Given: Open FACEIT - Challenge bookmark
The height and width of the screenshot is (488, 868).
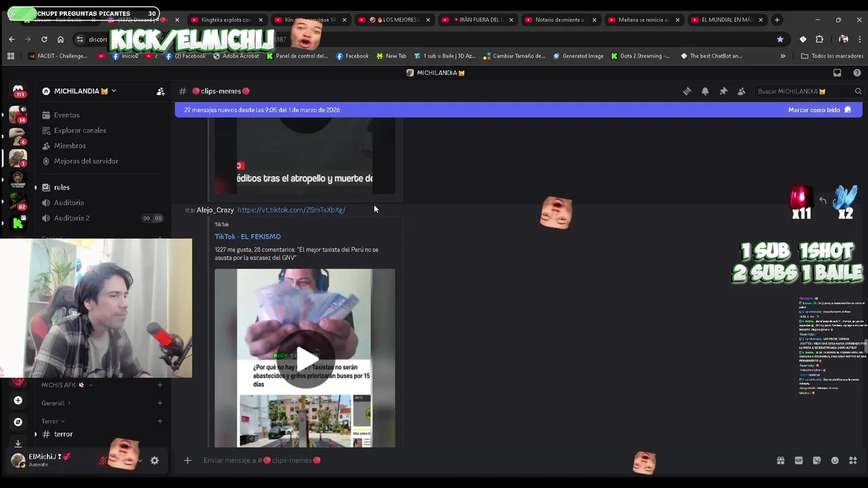Looking at the screenshot, I should 58,56.
